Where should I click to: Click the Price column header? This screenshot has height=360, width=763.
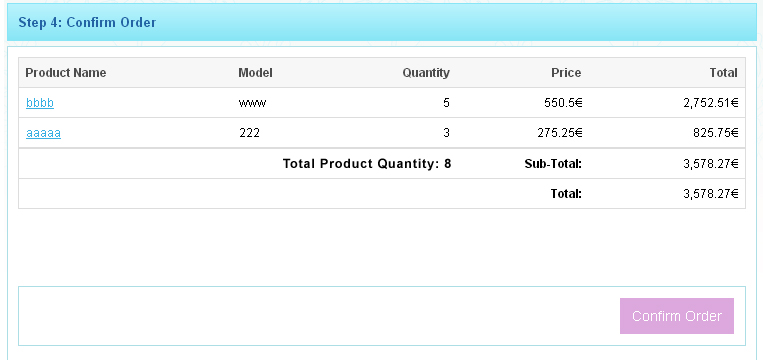[566, 73]
